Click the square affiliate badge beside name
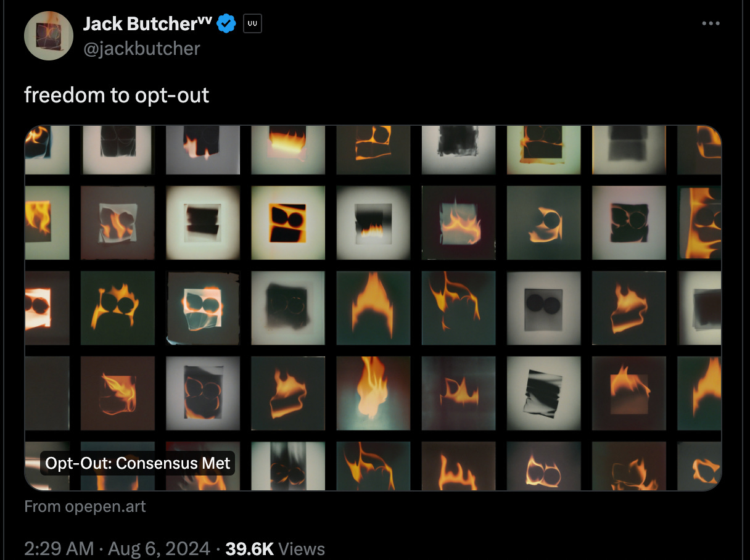The height and width of the screenshot is (560, 750). pyautogui.click(x=252, y=24)
